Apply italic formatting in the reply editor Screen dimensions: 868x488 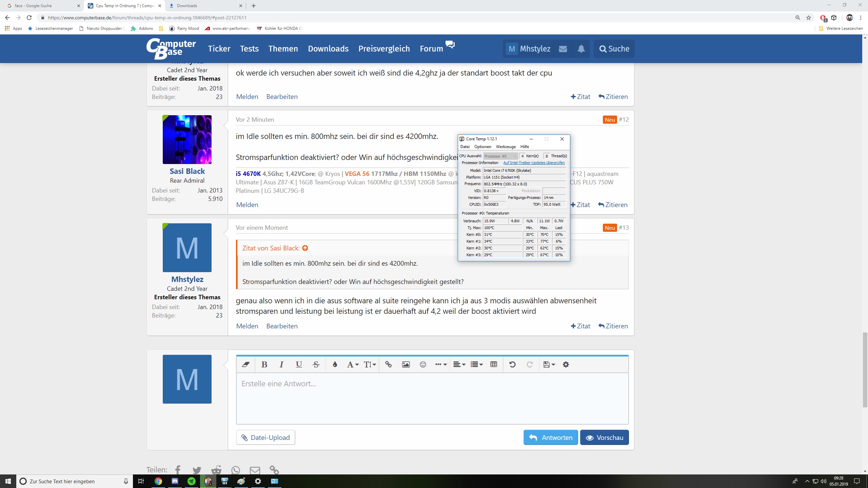[x=281, y=365]
